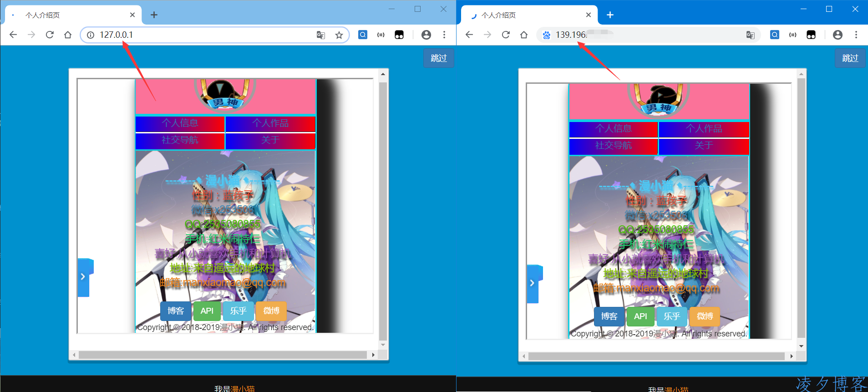Click 漫小猫 link in left page footer
The width and height of the screenshot is (868, 392).
[243, 388]
